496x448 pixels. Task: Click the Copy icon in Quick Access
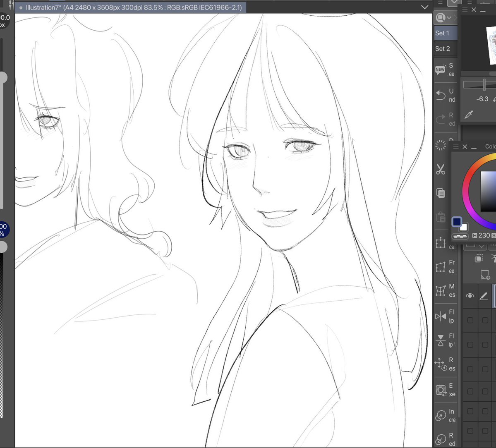pos(441,193)
